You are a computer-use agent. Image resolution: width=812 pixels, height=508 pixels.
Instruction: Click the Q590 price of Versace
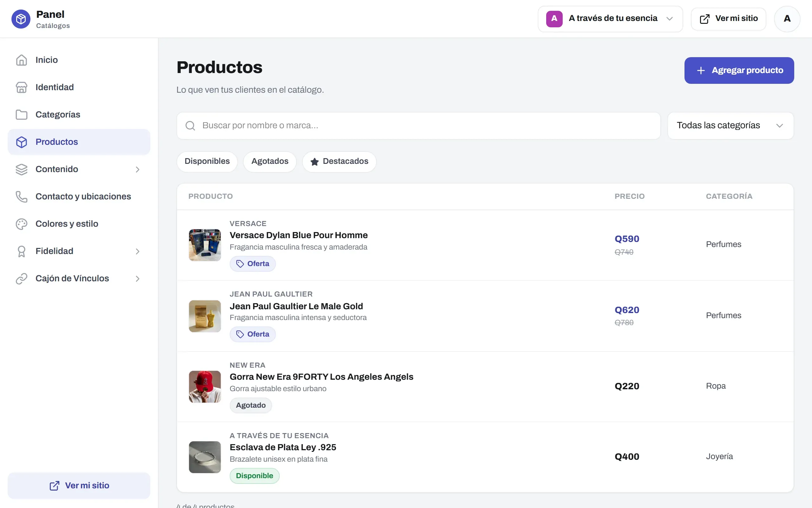point(627,239)
